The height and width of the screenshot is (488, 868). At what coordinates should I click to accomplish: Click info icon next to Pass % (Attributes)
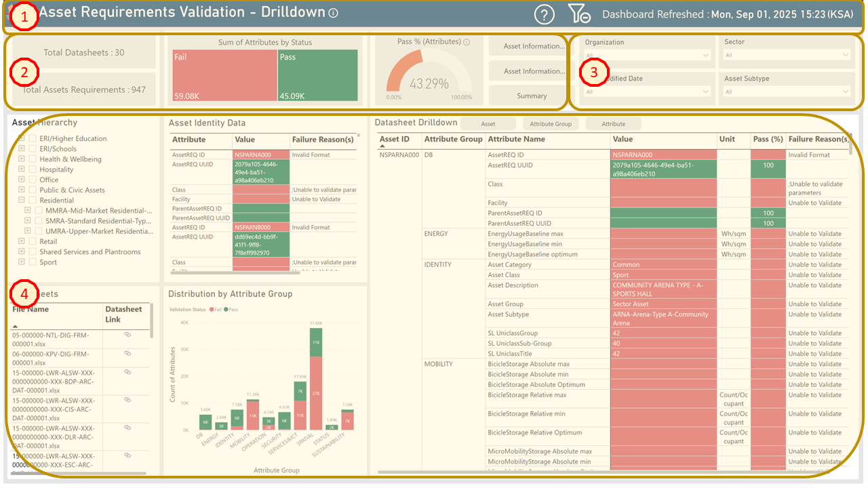coord(467,42)
